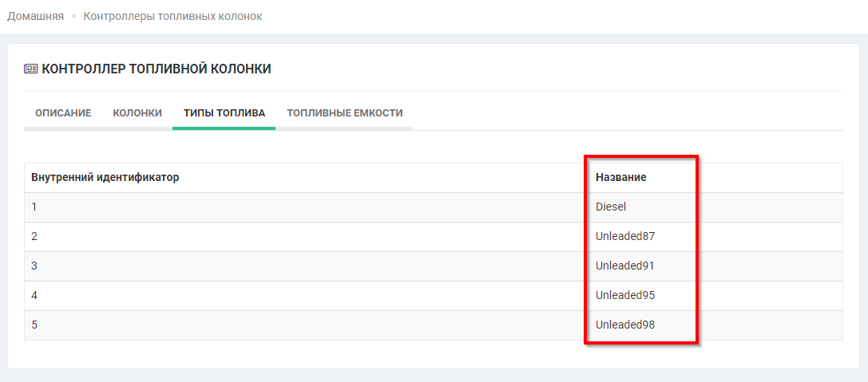Viewport: 868px width, 382px height.
Task: Click the Внутренний идентификатор column header
Action: click(x=105, y=177)
